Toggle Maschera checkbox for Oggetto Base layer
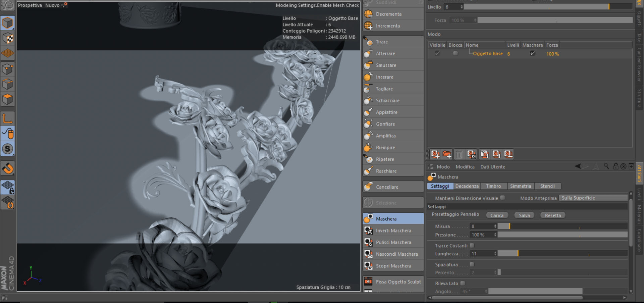 (533, 53)
